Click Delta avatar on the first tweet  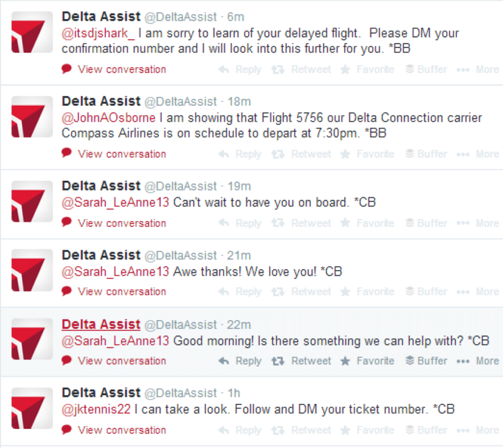(x=32, y=32)
